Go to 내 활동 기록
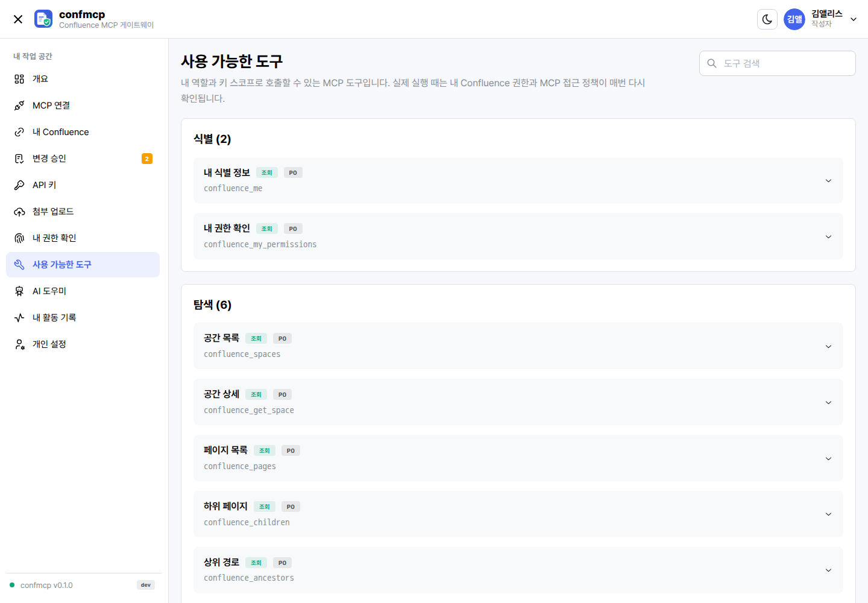 tap(83, 318)
